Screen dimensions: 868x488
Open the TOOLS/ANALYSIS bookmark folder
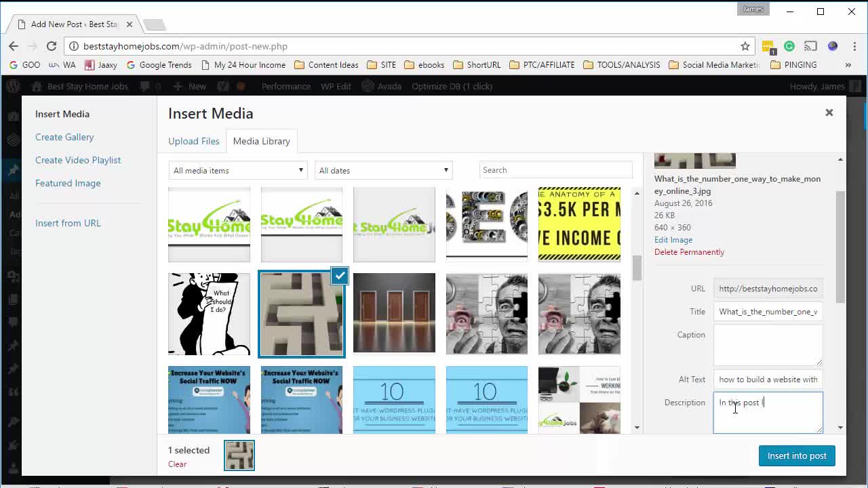pos(621,65)
